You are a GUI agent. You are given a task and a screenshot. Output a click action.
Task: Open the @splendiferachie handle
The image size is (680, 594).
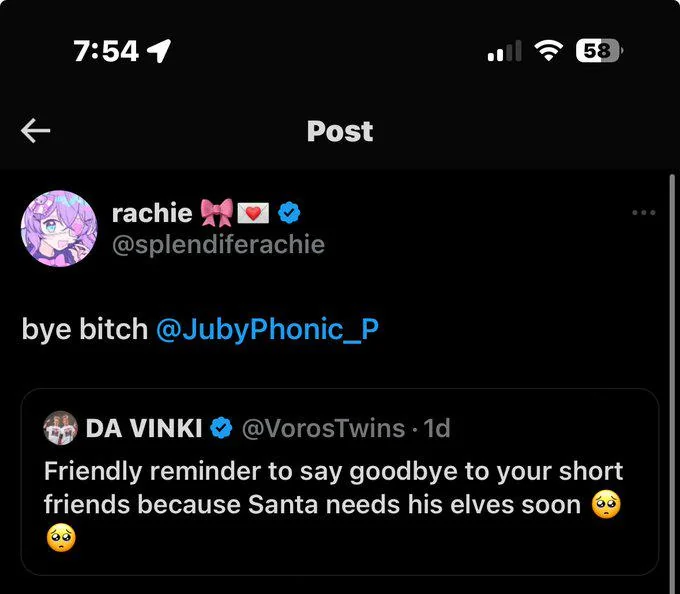coord(218,244)
